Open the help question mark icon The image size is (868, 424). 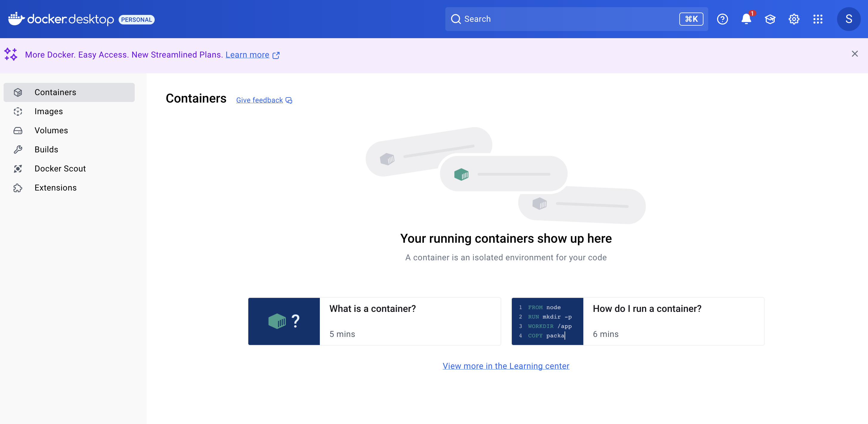722,19
